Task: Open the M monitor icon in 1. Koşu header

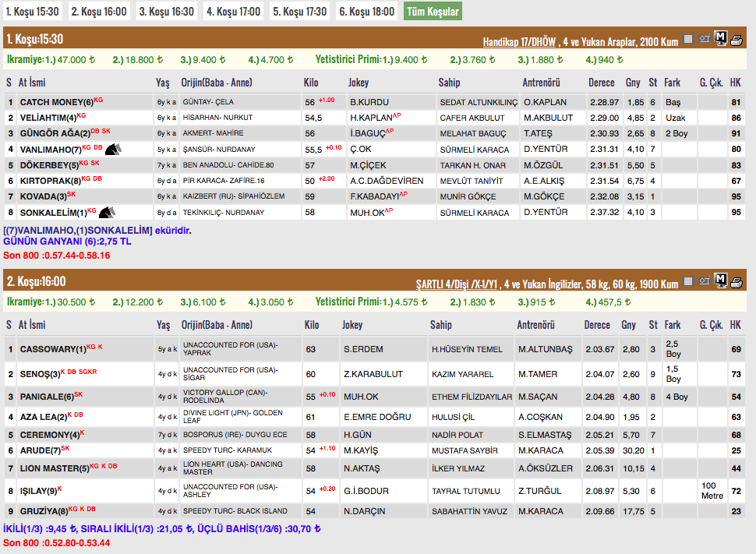Action: (721, 39)
